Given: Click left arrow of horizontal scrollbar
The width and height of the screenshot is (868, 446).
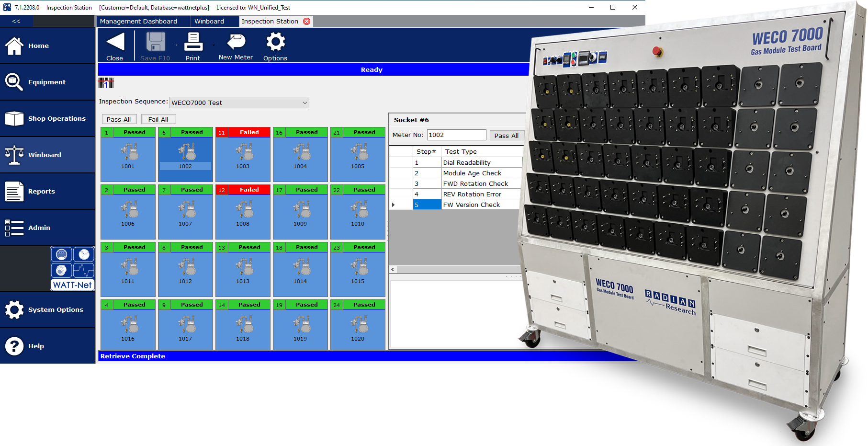Looking at the screenshot, I should [393, 269].
